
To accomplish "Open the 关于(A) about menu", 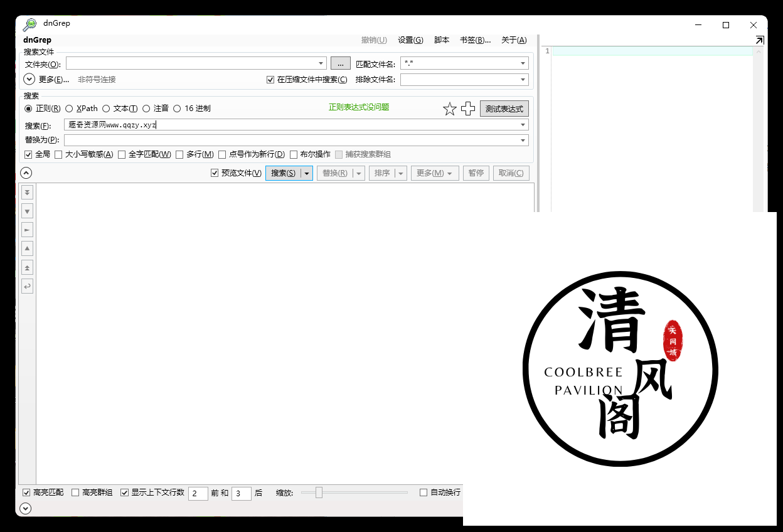I will click(x=514, y=40).
